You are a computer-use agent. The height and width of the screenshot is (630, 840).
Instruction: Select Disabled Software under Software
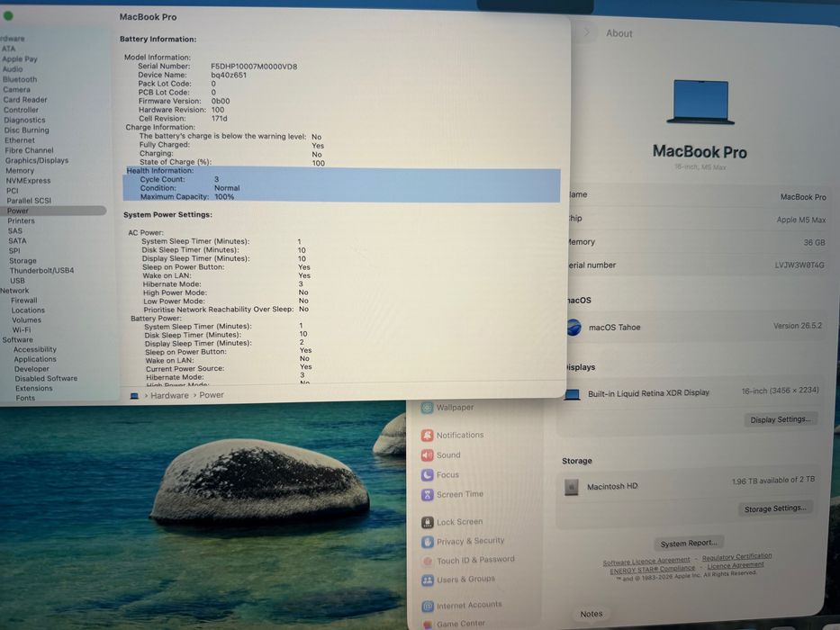click(x=46, y=378)
